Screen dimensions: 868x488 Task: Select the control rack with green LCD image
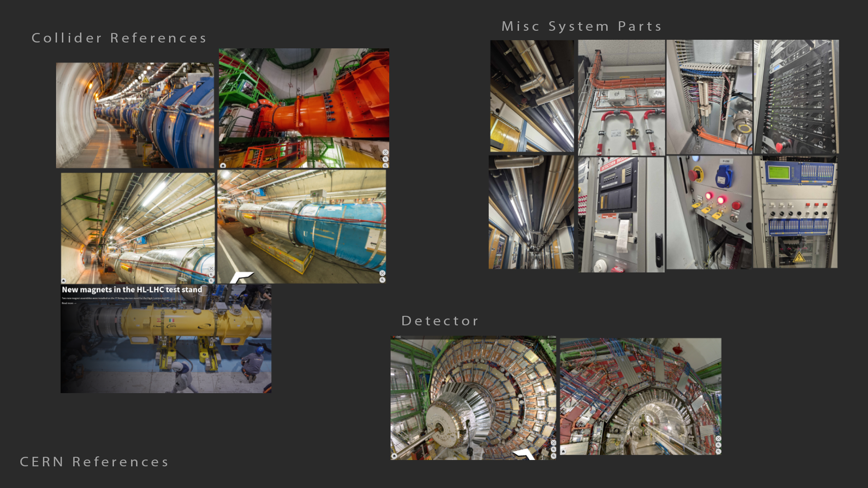tap(795, 212)
